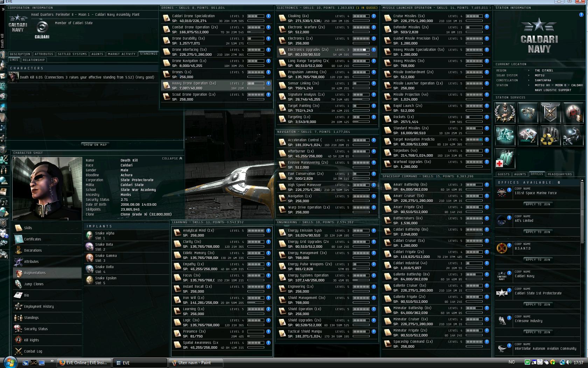This screenshot has width=588, height=368.
Task: Click the station information info icon
Action: (581, 15)
